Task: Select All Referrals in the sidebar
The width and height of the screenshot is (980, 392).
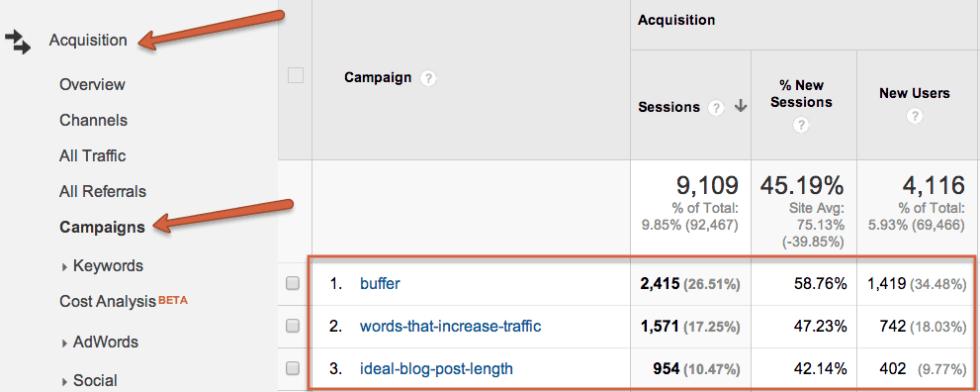Action: click(x=103, y=191)
